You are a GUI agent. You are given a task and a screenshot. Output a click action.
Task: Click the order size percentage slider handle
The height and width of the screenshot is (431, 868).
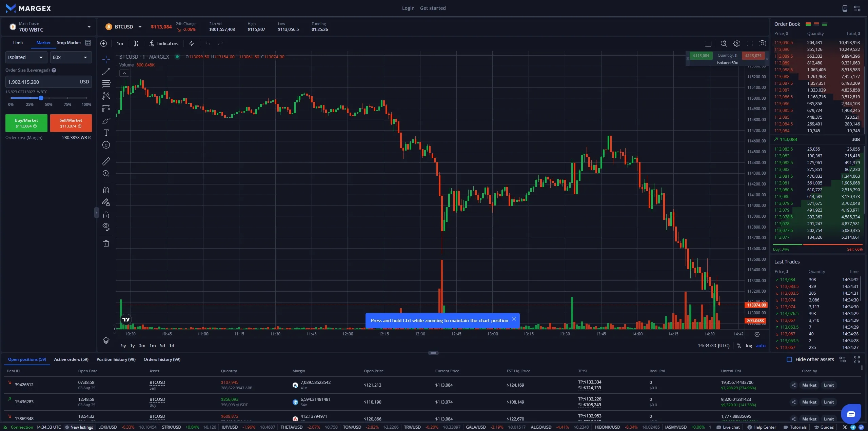coord(41,98)
